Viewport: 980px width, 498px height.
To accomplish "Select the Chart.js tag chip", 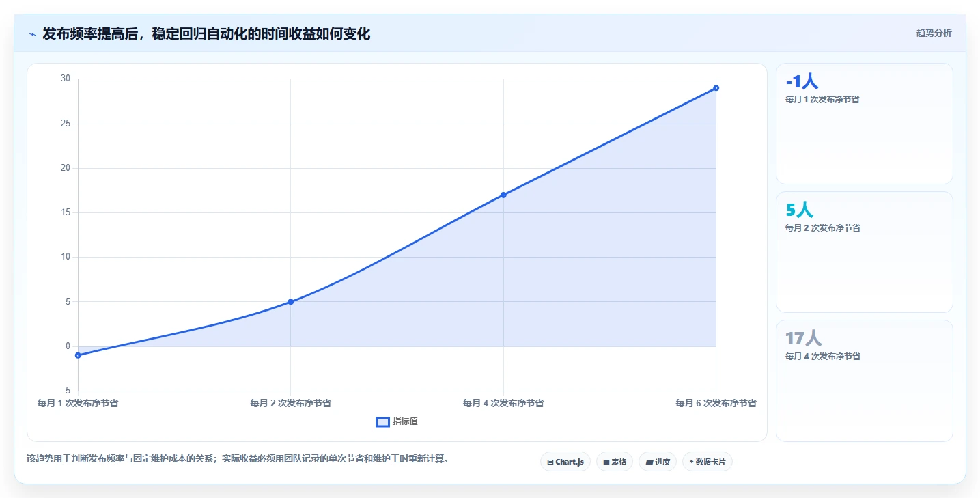I will coord(565,462).
